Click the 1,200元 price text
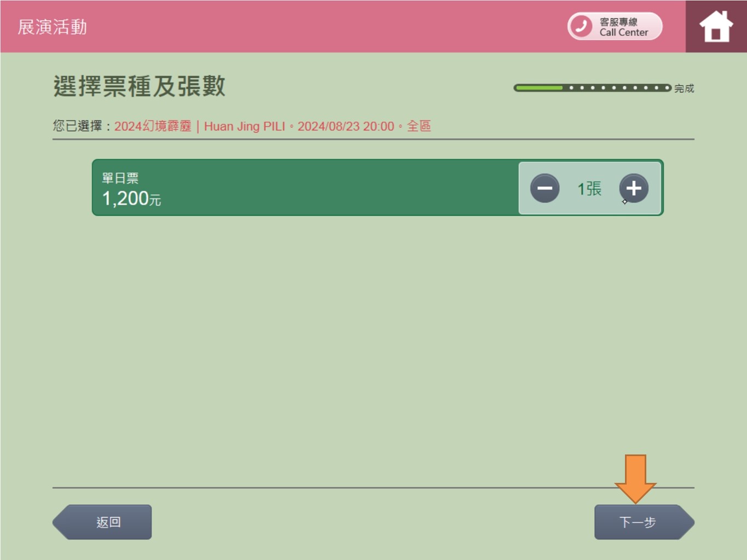 (131, 198)
